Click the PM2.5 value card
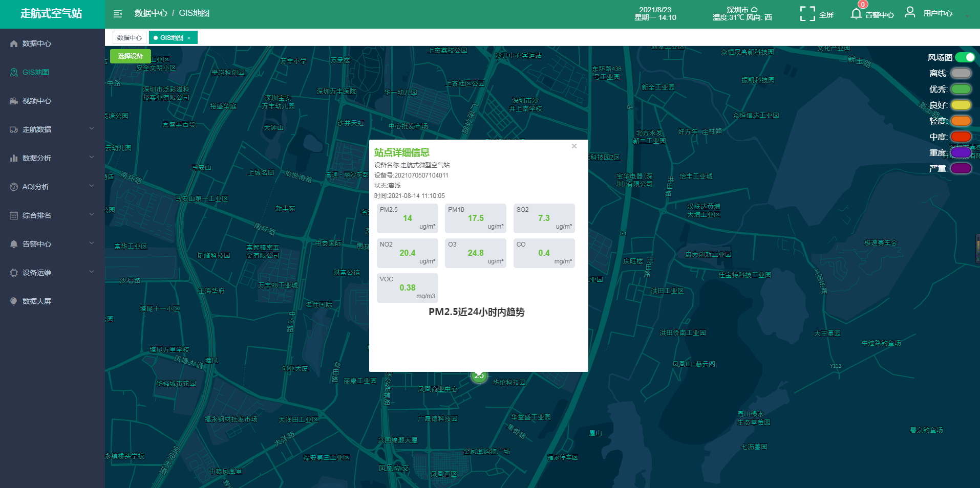The width and height of the screenshot is (980, 488). [x=408, y=218]
